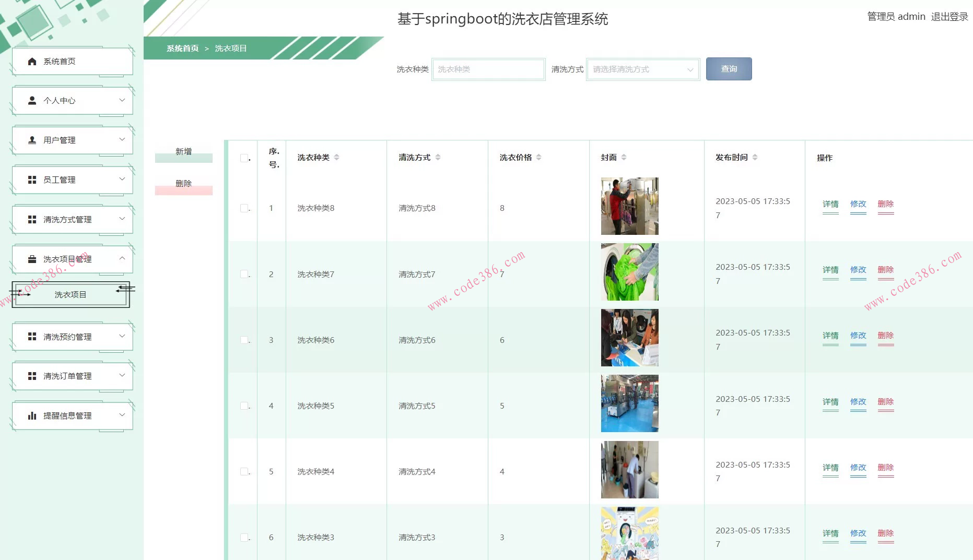
Task: Check the checkbox beside 洗衣种类6
Action: [x=243, y=339]
